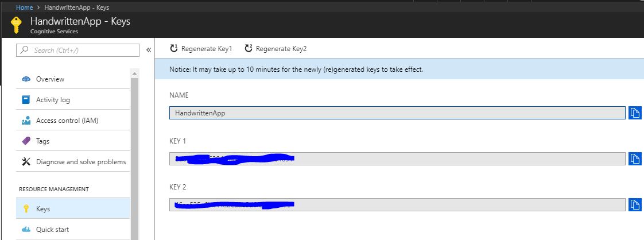This screenshot has height=240, width=644.
Task: Click Regenerate Key2 button
Action: 276,48
